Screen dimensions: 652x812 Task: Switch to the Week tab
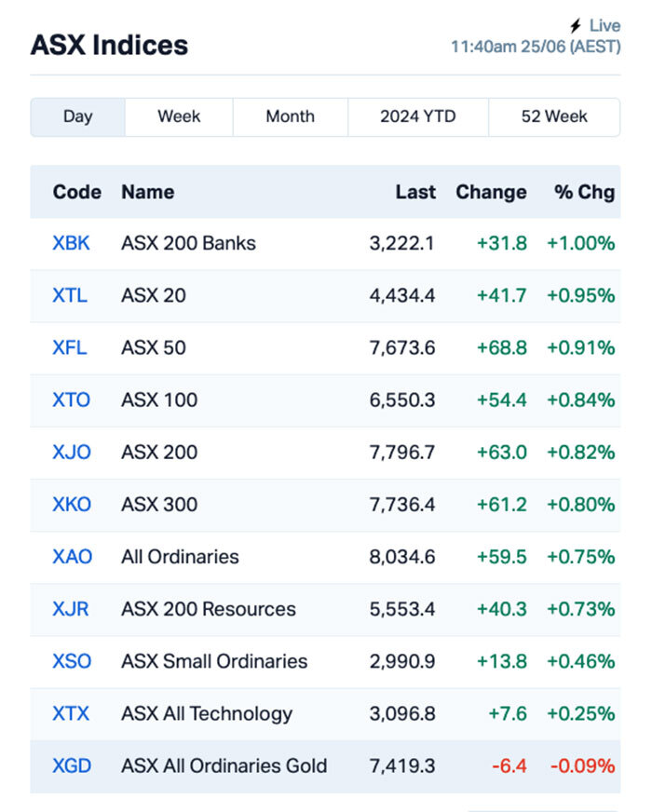tap(179, 117)
